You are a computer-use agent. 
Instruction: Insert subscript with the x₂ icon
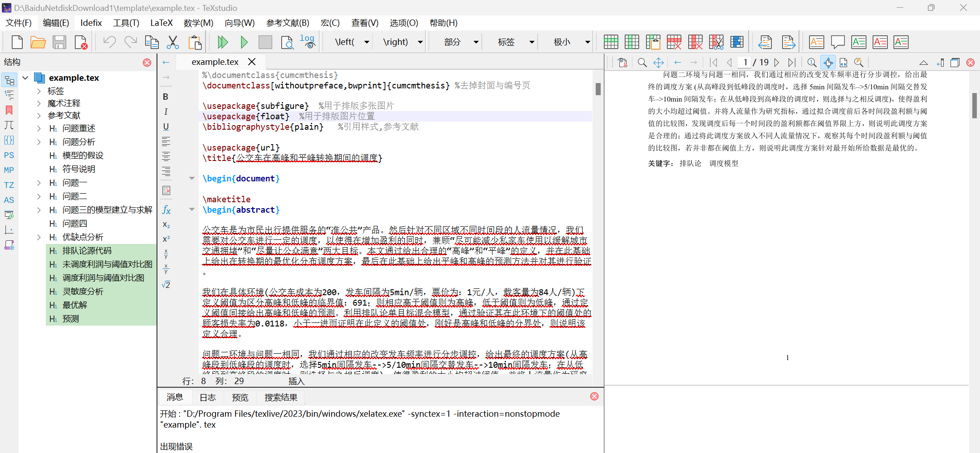166,224
